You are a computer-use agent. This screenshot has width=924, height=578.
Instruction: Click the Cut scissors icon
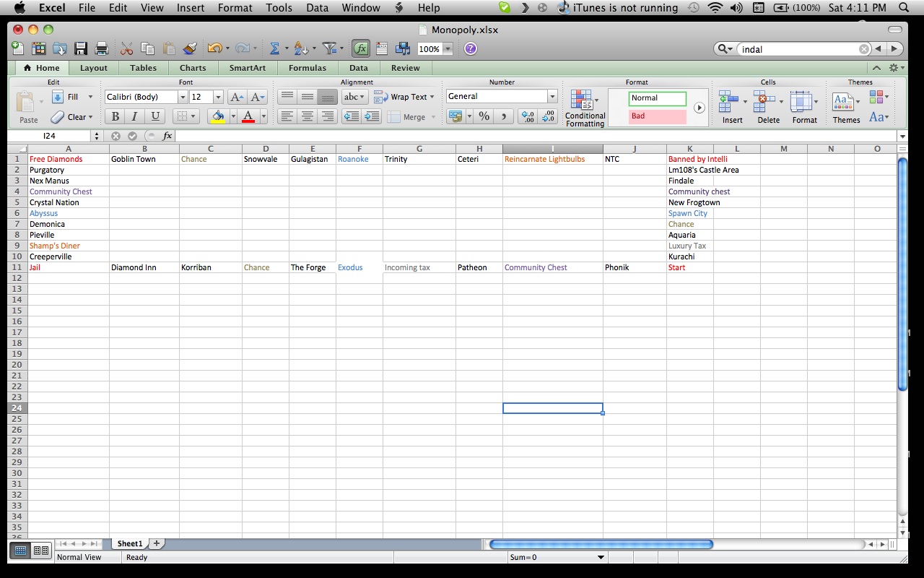[126, 48]
